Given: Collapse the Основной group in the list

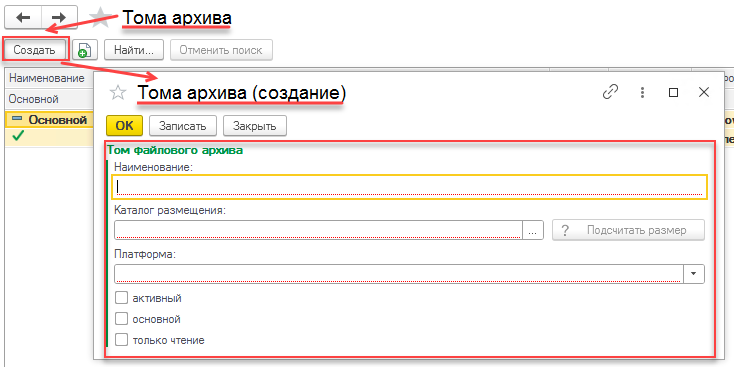Looking at the screenshot, I should point(17,120).
